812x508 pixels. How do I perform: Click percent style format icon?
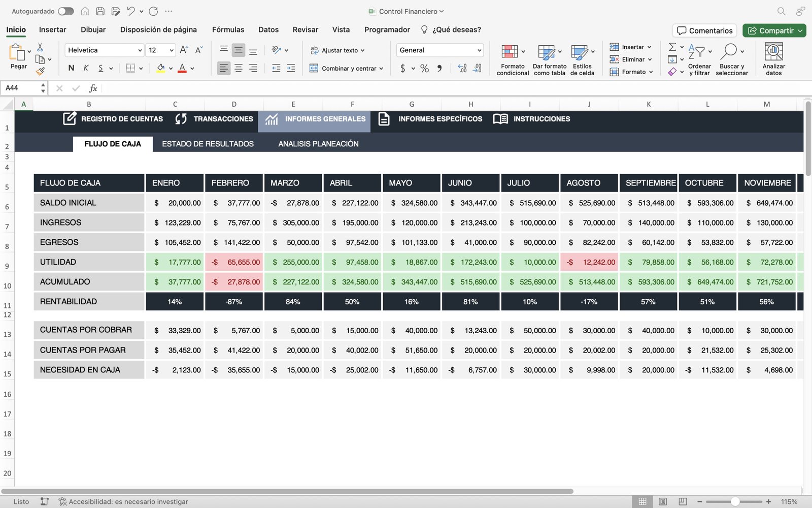click(424, 68)
